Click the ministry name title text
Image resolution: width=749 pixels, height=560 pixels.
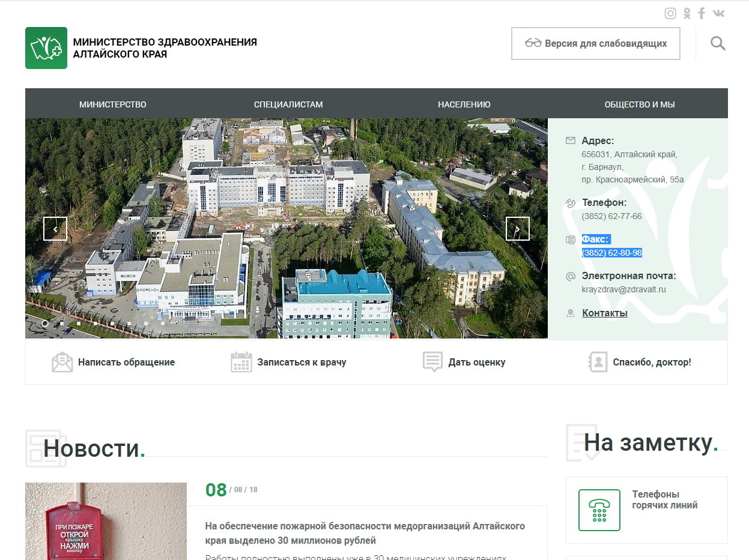click(x=165, y=48)
